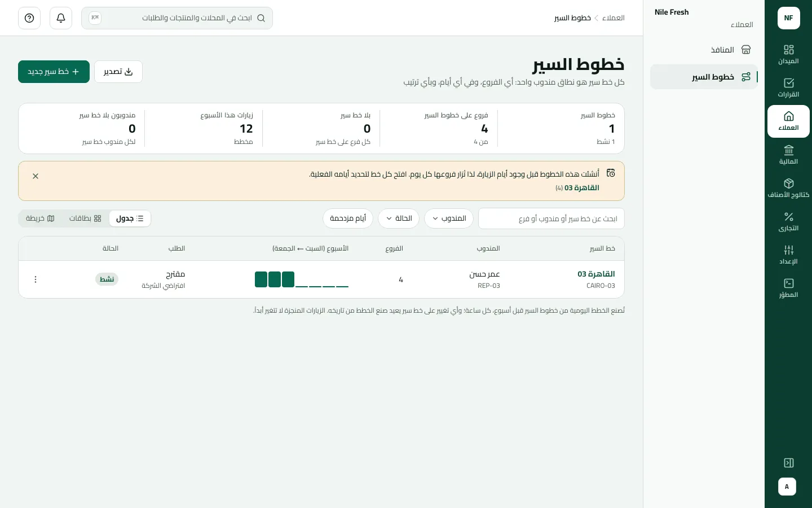Open the المالية finance section
Viewport: 812px width, 508px height.
tap(788, 155)
